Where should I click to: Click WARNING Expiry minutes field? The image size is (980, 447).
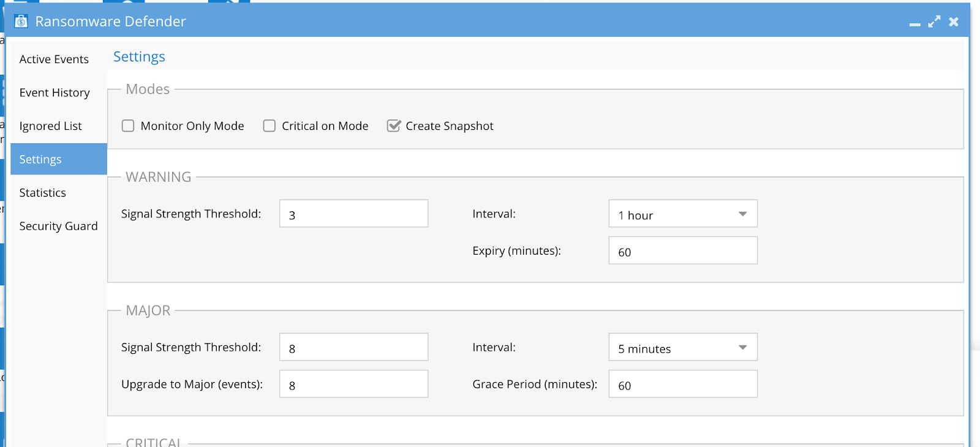(683, 250)
